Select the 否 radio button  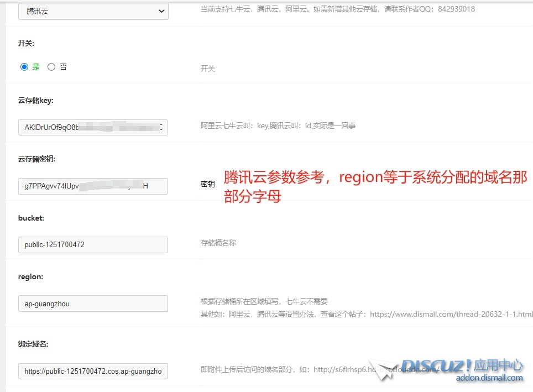(x=51, y=67)
